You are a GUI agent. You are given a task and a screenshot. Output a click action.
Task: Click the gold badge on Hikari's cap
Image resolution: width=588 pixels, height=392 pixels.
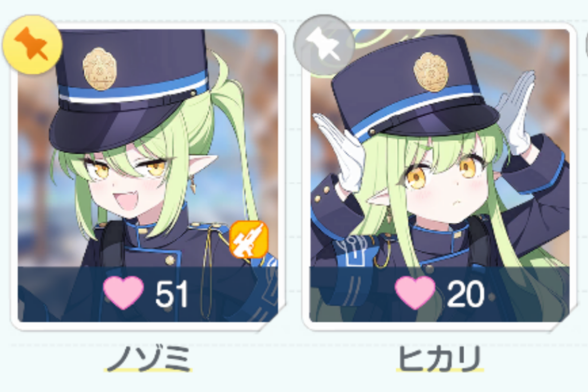point(431,72)
